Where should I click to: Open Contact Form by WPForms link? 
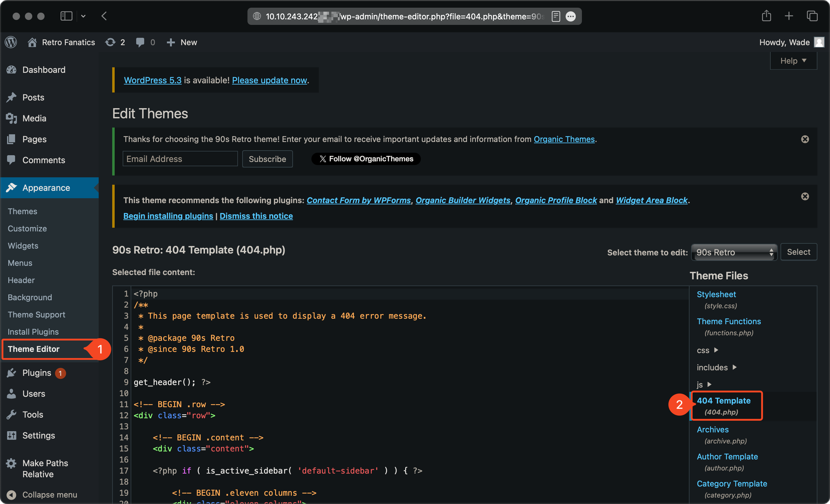(x=358, y=200)
